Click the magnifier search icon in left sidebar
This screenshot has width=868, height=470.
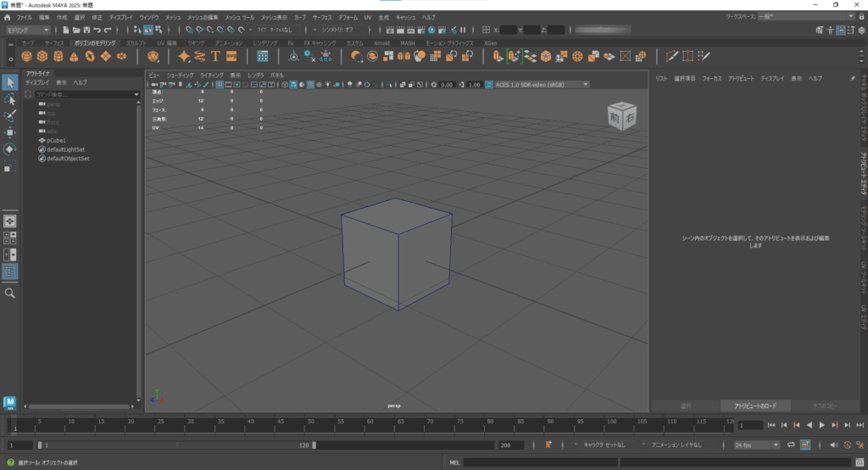point(10,293)
